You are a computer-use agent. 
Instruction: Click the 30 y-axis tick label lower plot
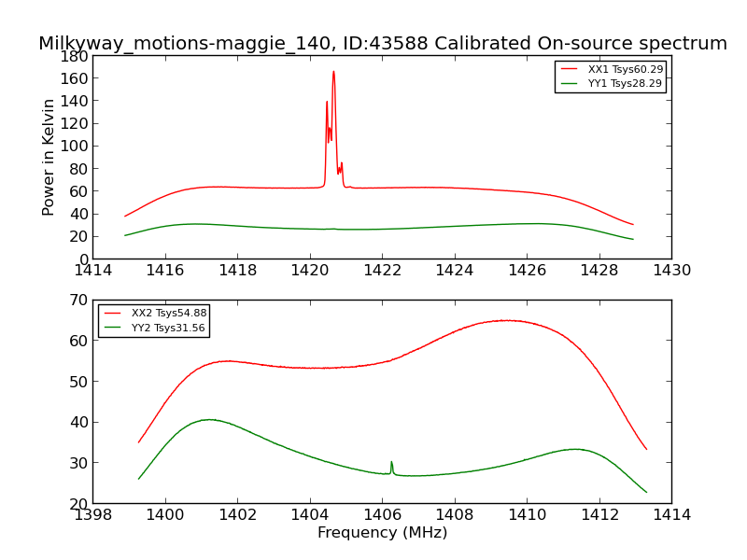(x=78, y=463)
